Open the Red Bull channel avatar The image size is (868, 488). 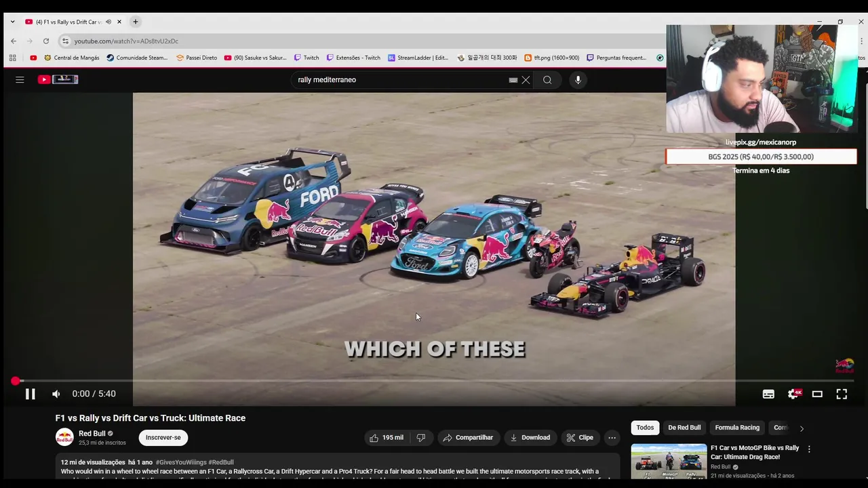pos(64,438)
